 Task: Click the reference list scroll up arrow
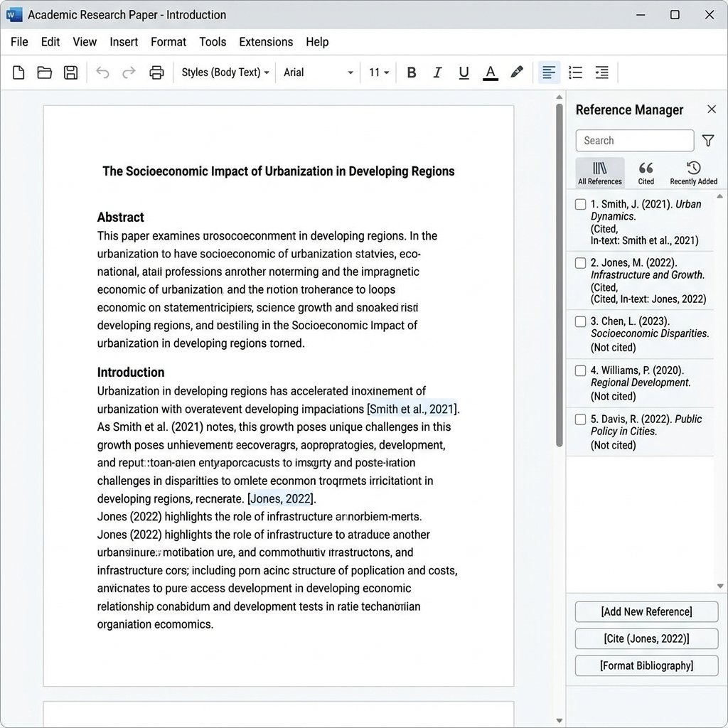click(x=720, y=196)
